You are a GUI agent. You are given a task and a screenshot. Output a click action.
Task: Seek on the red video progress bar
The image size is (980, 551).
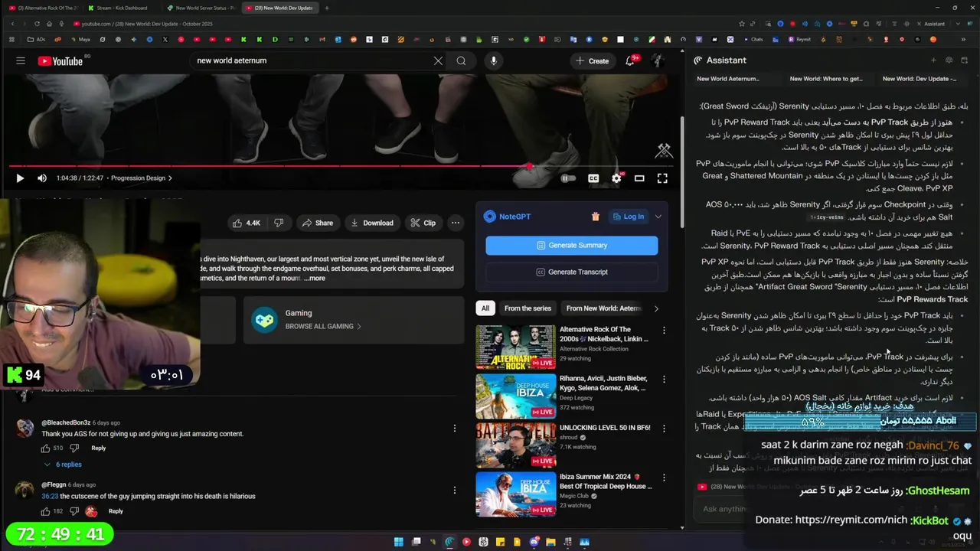pyautogui.click(x=341, y=165)
